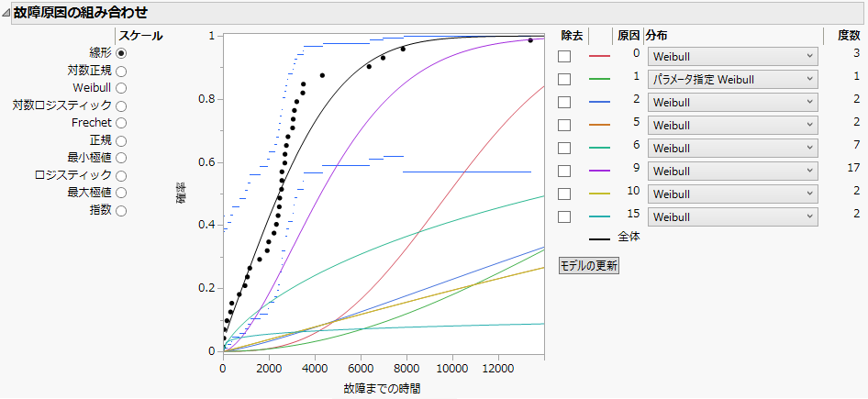Check the 除去 box for cause 1
Screen dimensions: 868x399
point(564,79)
